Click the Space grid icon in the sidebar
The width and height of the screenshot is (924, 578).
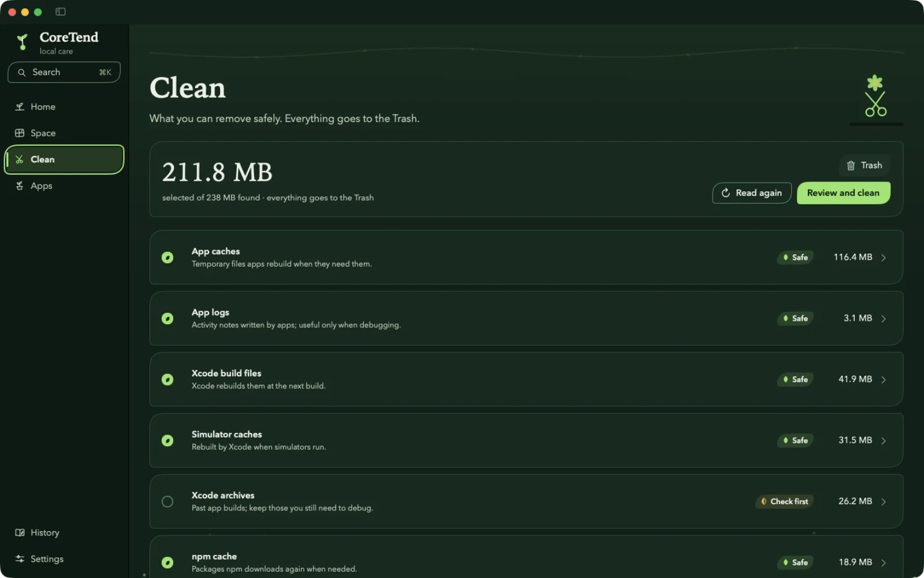[20, 133]
